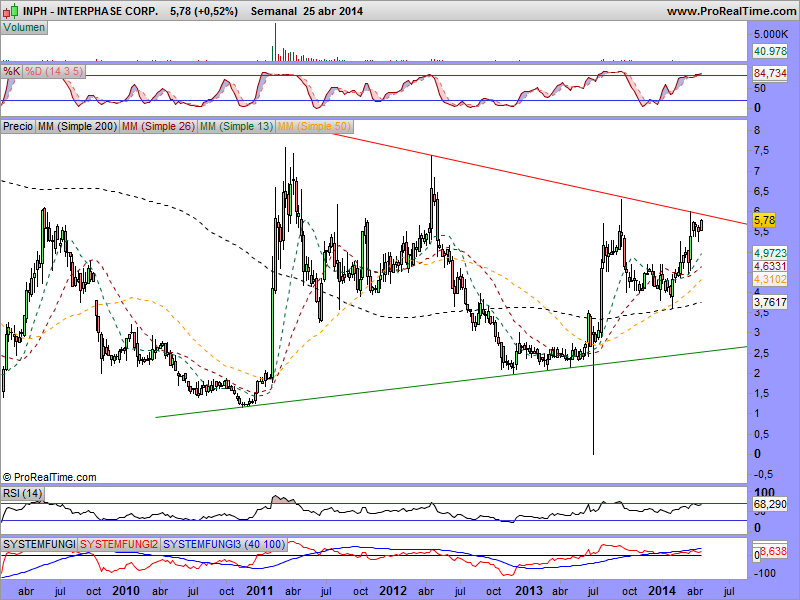Click the volume value 40.978
This screenshot has height=600, width=800.
coord(770,51)
